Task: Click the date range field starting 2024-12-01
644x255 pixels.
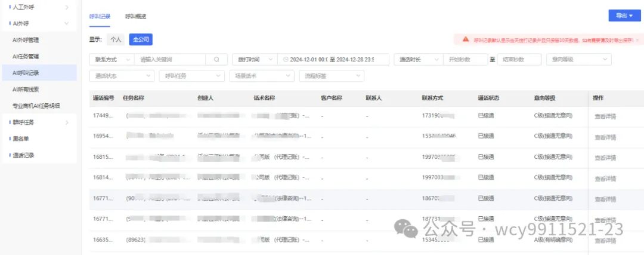Action: 333,60
